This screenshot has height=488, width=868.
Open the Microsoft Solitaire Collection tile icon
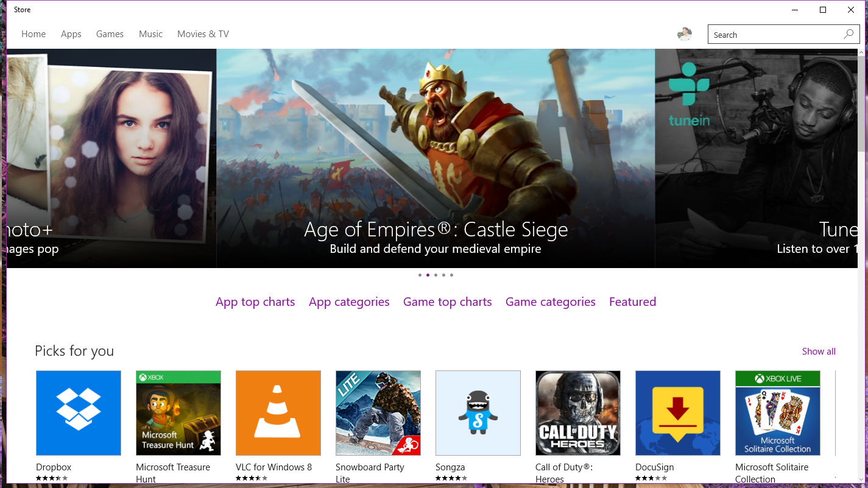(778, 413)
